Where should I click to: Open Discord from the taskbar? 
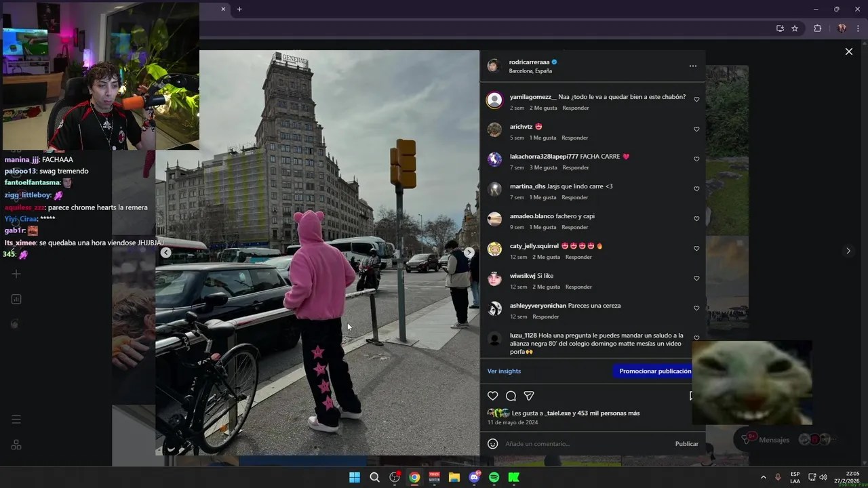click(x=475, y=477)
